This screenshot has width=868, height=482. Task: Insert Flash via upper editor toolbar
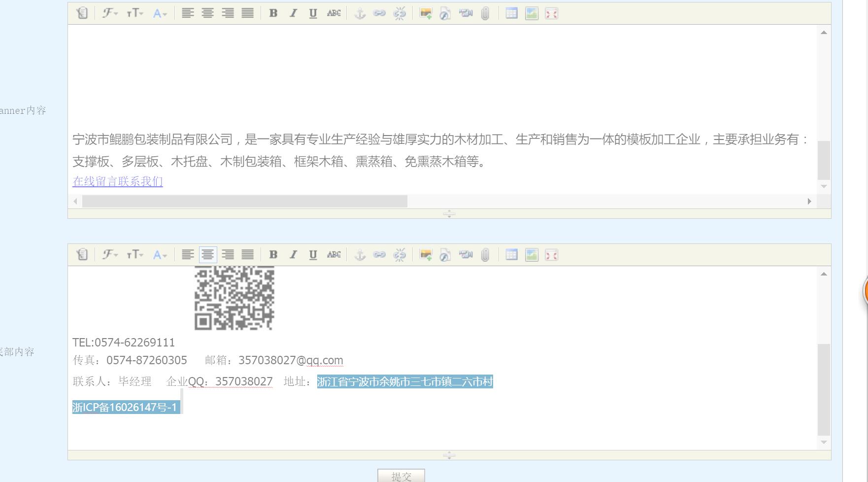(x=445, y=14)
